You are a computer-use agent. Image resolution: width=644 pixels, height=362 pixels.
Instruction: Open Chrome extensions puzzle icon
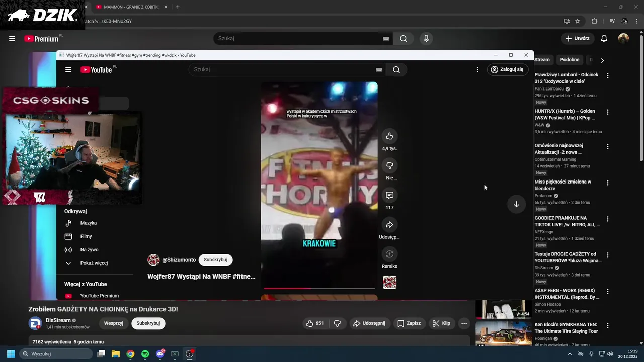[595, 21]
